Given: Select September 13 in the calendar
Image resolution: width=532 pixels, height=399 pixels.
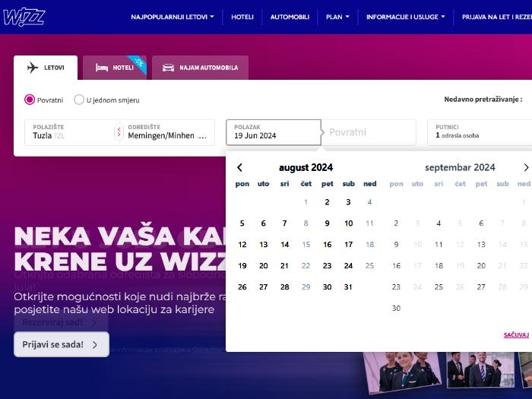Looking at the screenshot, I should (x=481, y=245).
